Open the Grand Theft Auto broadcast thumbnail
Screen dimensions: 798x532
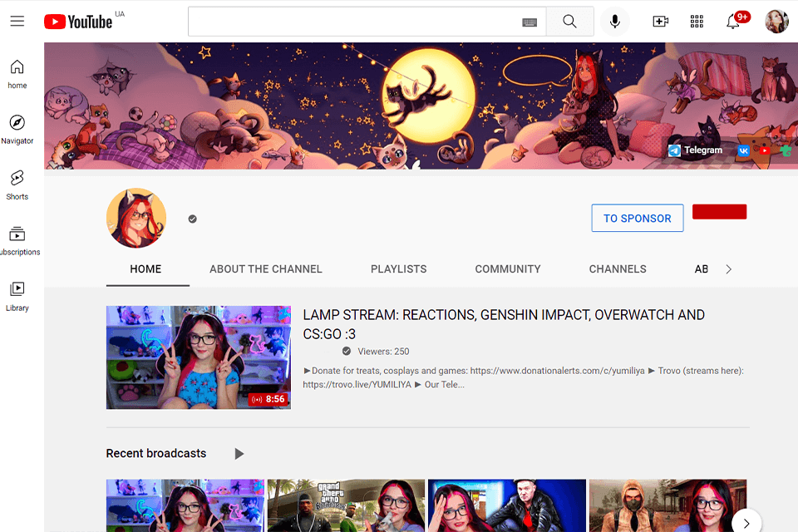(x=346, y=505)
